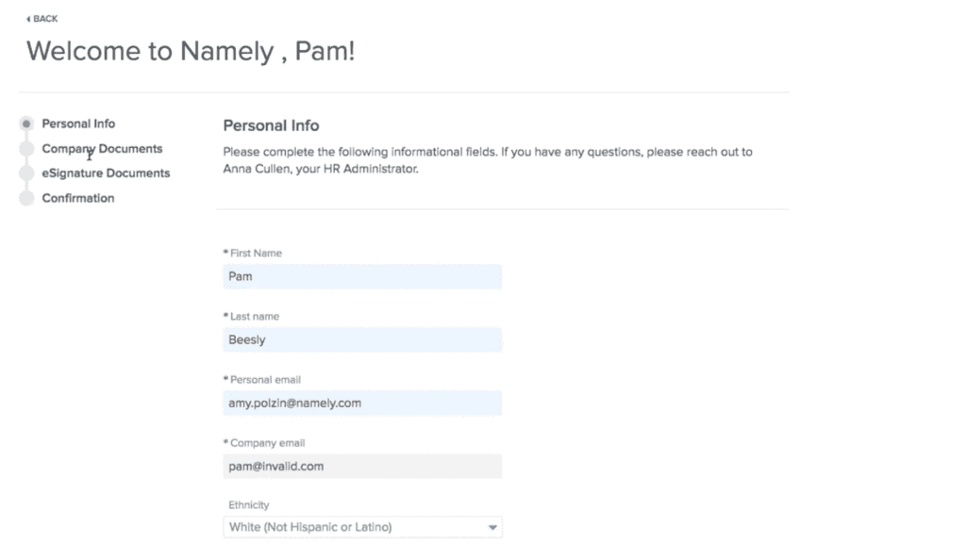966x560 pixels.
Task: Select the Personal Info step label
Action: 78,124
